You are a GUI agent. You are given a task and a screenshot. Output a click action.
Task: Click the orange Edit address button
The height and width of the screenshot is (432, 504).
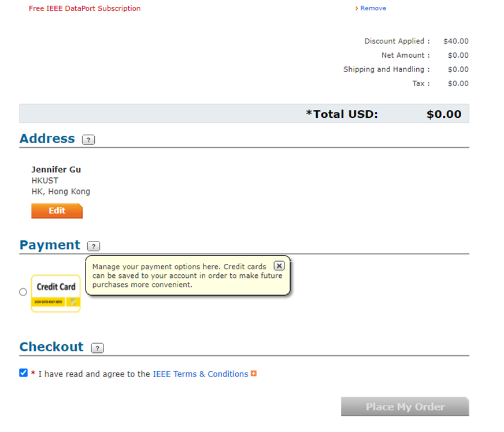pyautogui.click(x=57, y=211)
